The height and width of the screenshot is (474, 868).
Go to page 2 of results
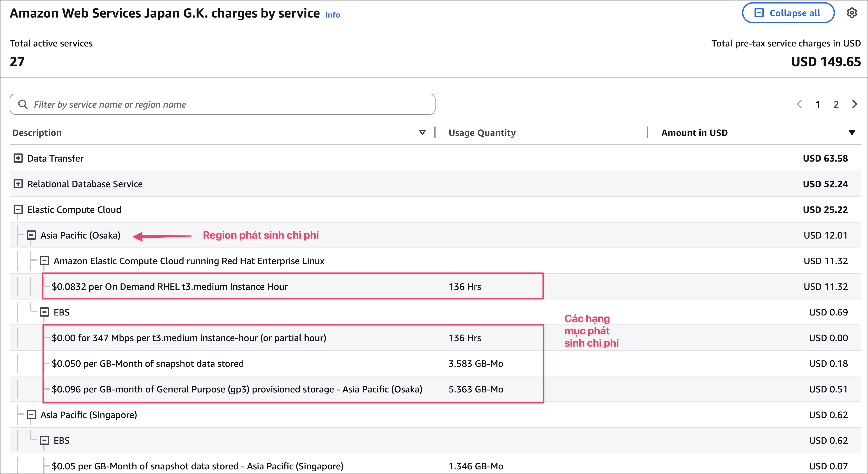[x=836, y=105]
